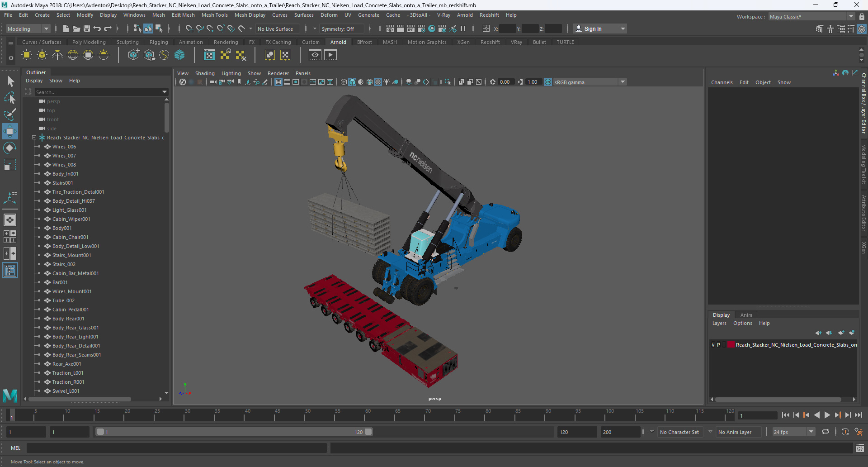Open the Modeling menu set dropdown
The height and width of the screenshot is (467, 868).
point(28,29)
